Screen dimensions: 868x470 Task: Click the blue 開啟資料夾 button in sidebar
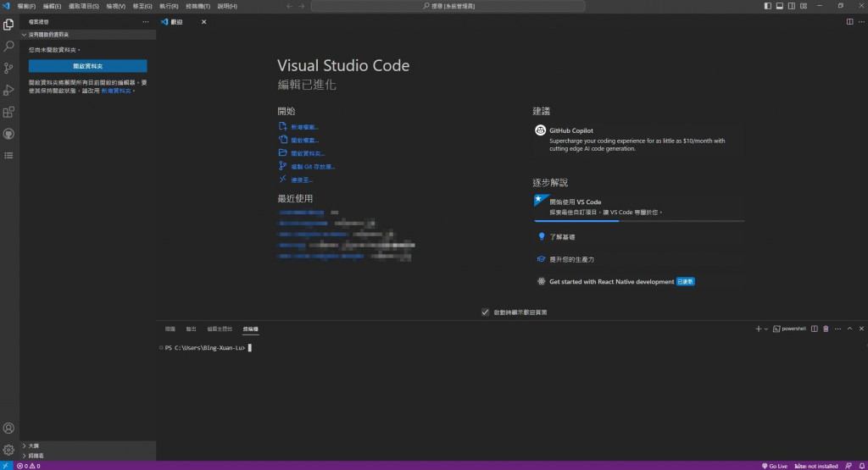[88, 66]
